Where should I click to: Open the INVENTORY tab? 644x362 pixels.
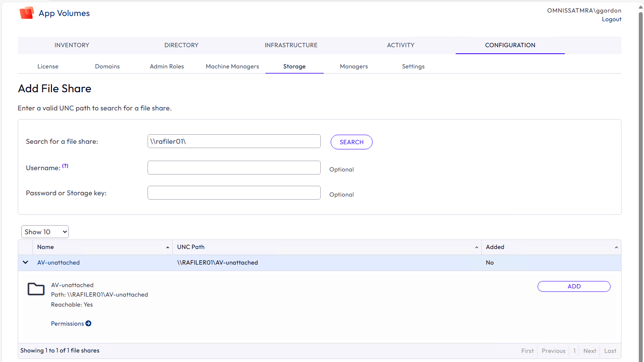(72, 45)
